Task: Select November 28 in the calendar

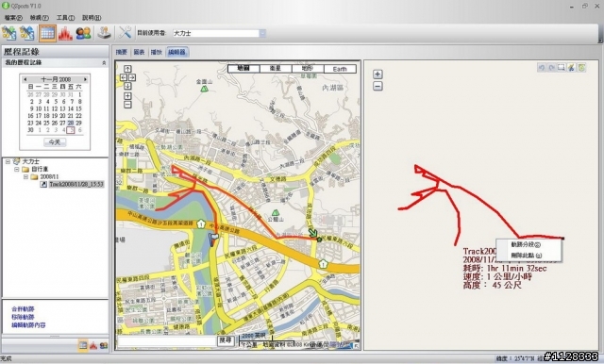Action: pos(71,124)
